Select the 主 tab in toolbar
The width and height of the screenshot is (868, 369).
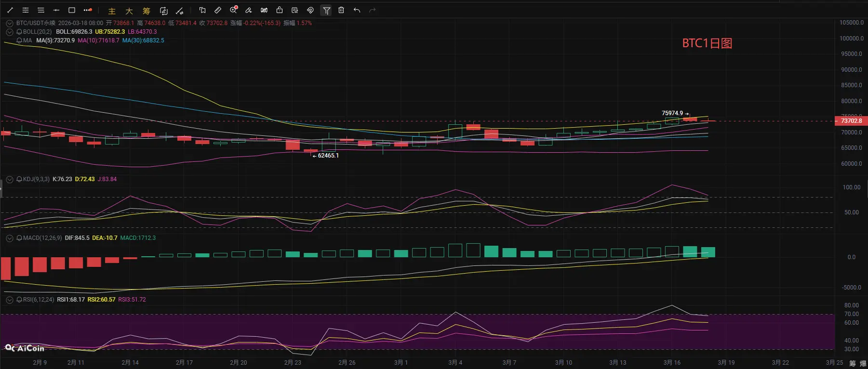112,11
